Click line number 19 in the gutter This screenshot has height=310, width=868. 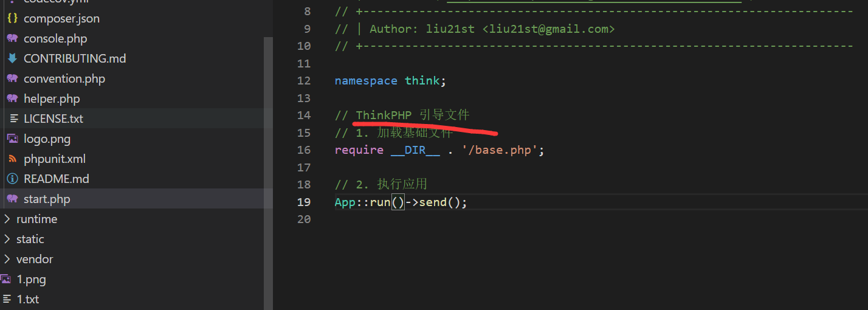click(x=304, y=202)
